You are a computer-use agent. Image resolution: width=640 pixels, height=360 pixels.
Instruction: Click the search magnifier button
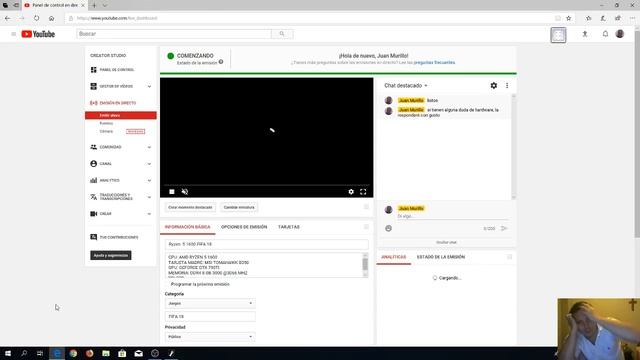(x=282, y=34)
